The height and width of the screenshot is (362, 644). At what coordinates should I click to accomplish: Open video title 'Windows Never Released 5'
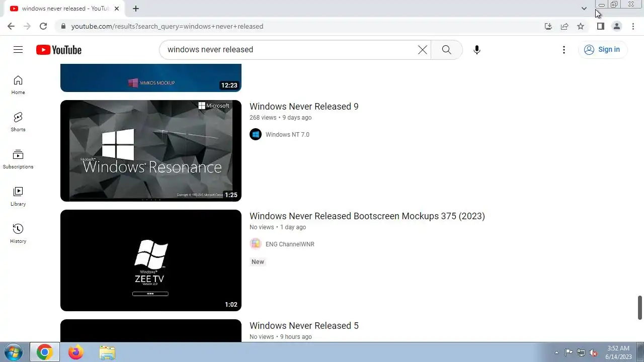[304, 326]
